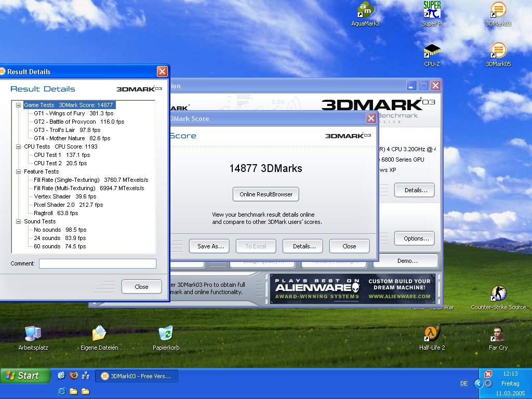Select the Half-Life 2 desktop icon
This screenshot has width=532, height=399.
coord(432,338)
